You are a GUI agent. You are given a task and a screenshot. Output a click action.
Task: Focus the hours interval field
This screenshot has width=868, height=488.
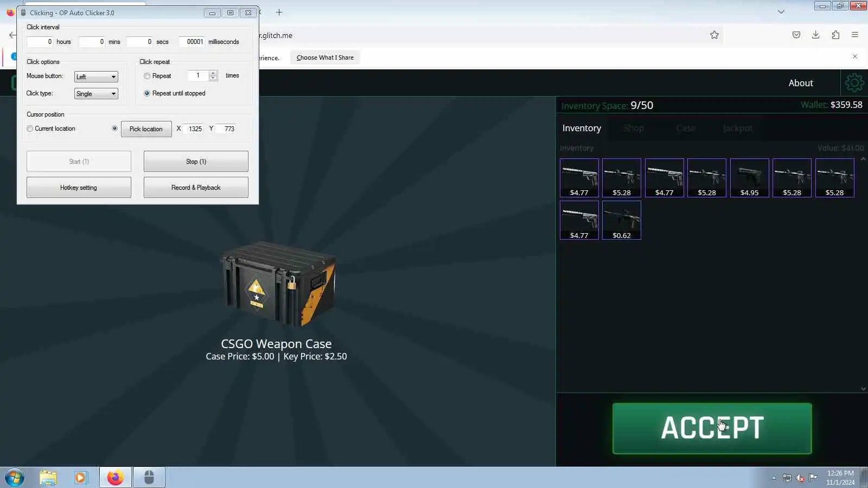(x=40, y=42)
